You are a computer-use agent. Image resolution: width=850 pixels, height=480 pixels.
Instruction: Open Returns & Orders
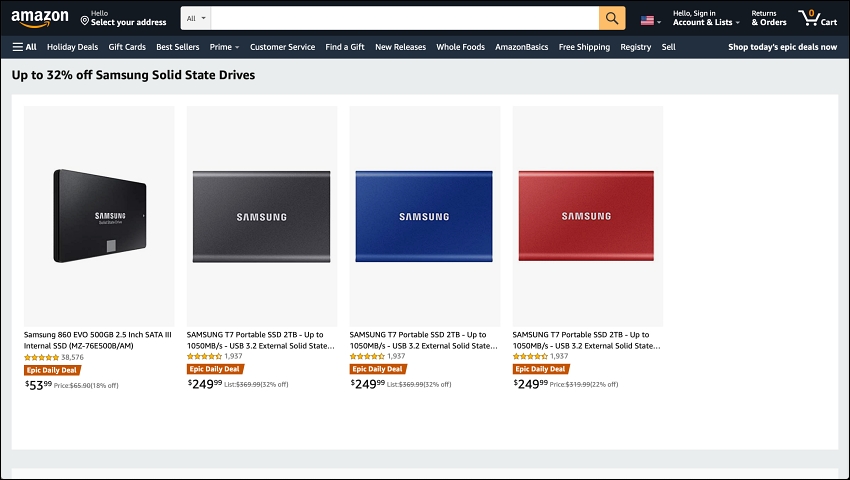pos(769,18)
